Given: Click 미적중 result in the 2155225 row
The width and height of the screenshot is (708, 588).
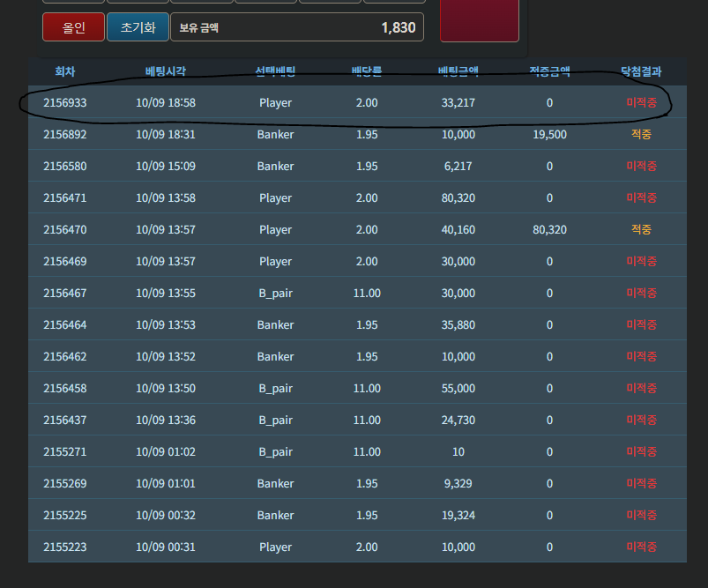Looking at the screenshot, I should [x=641, y=515].
